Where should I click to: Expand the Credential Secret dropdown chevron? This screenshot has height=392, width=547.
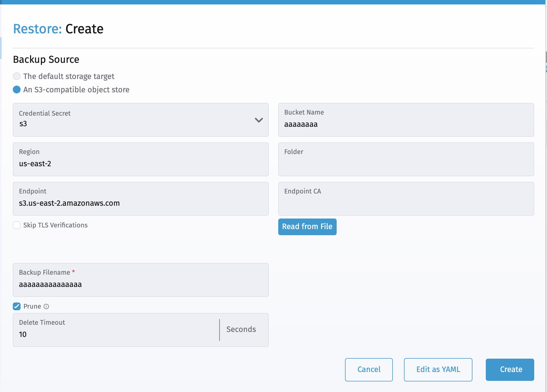coord(258,120)
